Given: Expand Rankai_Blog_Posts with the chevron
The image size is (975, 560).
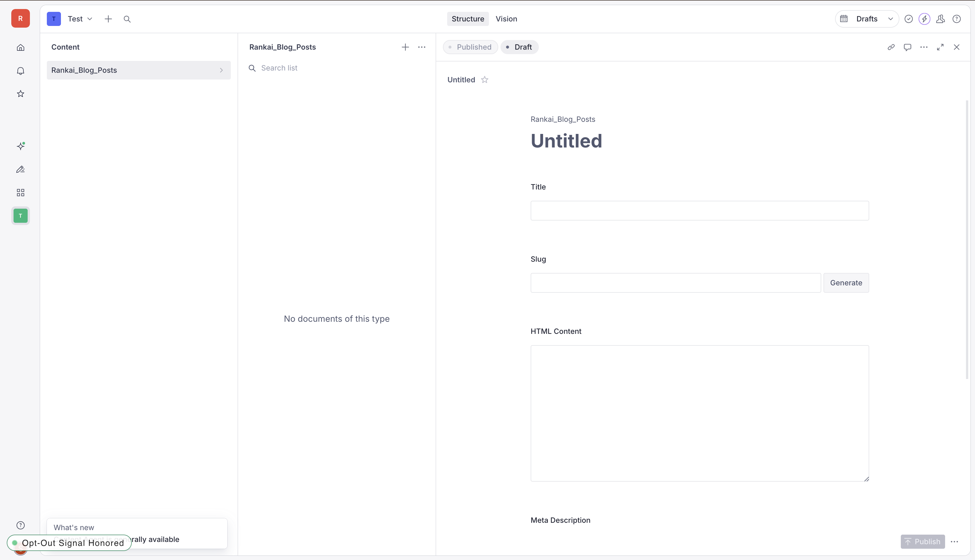Looking at the screenshot, I should click(x=221, y=70).
